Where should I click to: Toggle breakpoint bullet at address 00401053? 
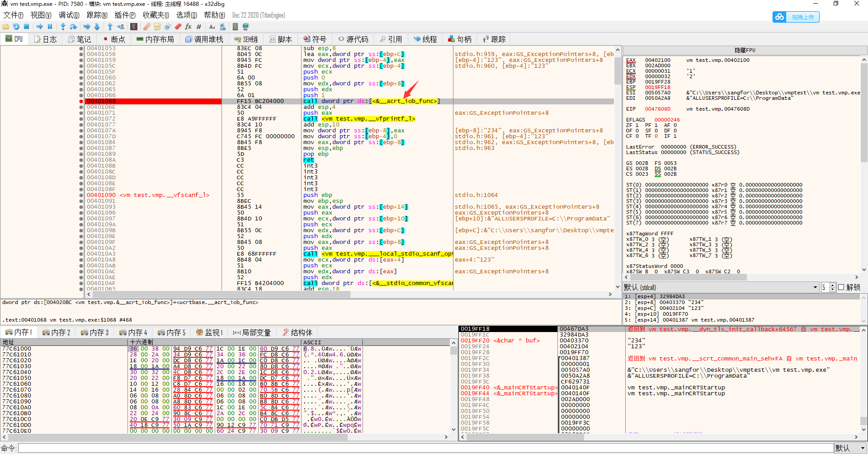pos(81,48)
